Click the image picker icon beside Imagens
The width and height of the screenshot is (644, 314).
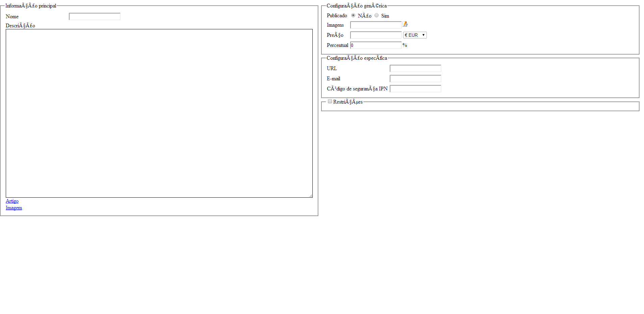point(405,24)
